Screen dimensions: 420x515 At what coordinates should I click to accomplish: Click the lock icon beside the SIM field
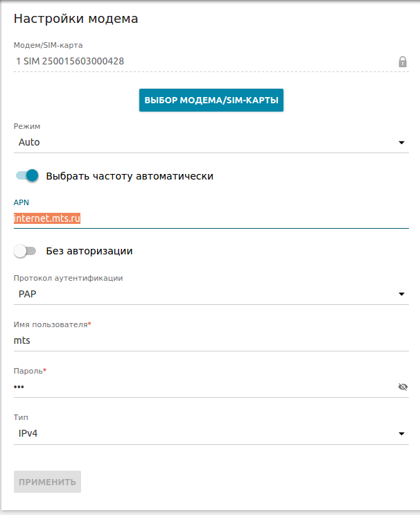pyautogui.click(x=403, y=62)
